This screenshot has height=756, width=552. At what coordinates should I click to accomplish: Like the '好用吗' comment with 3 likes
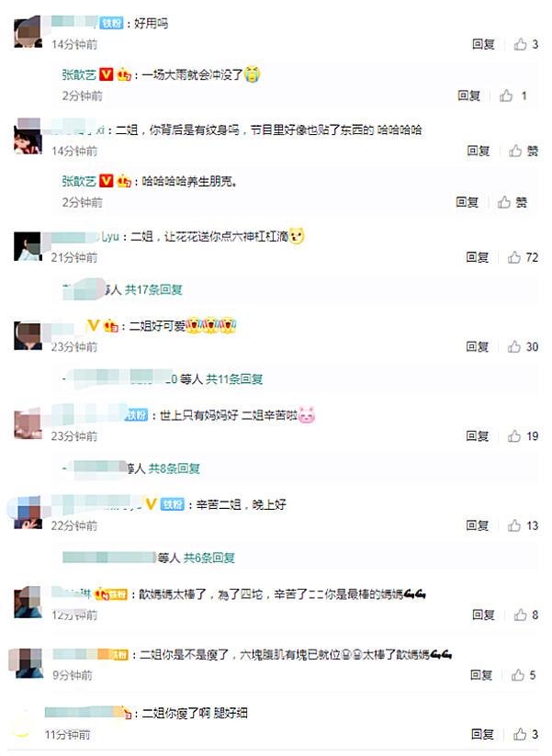525,44
